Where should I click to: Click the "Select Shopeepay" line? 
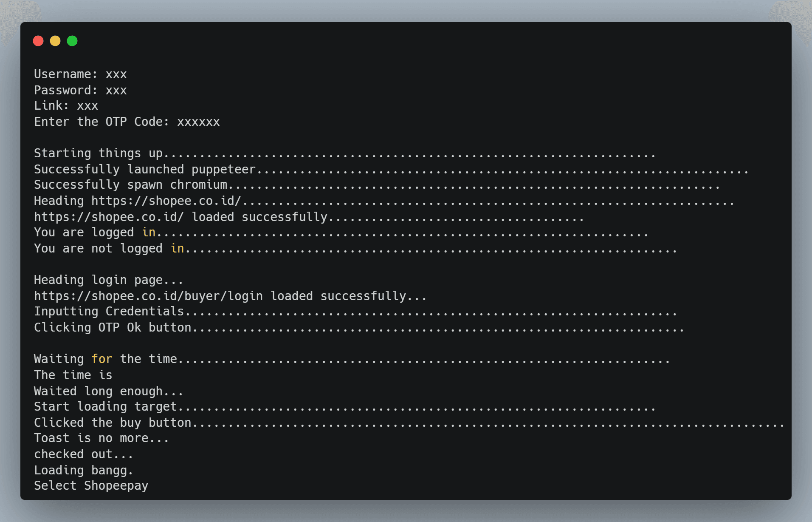point(91,485)
